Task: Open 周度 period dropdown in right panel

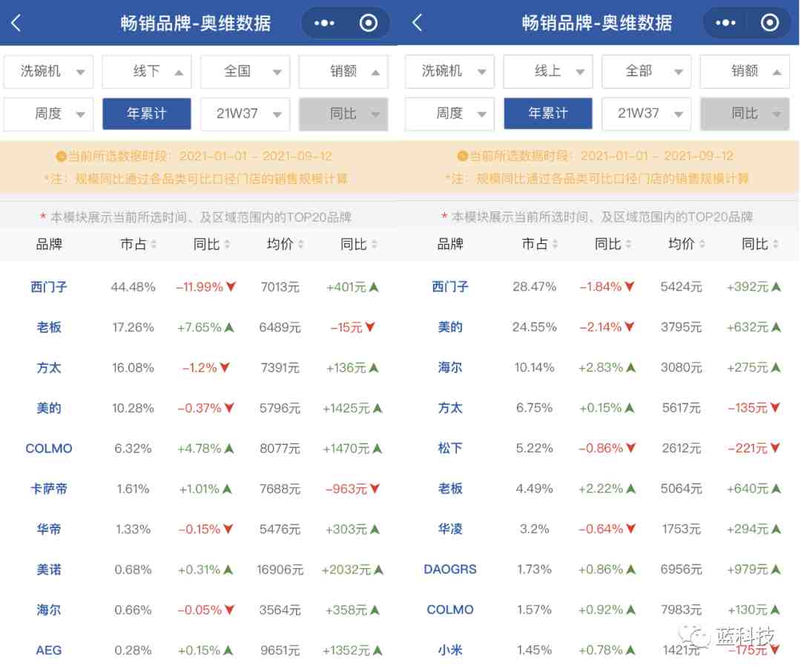Action: point(449,113)
